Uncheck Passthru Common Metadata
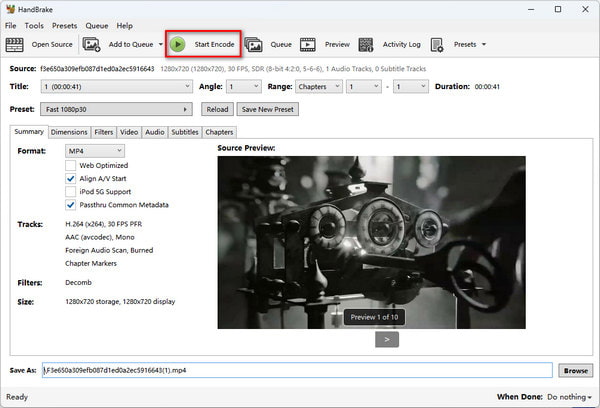The height and width of the screenshot is (408, 600). click(x=70, y=205)
